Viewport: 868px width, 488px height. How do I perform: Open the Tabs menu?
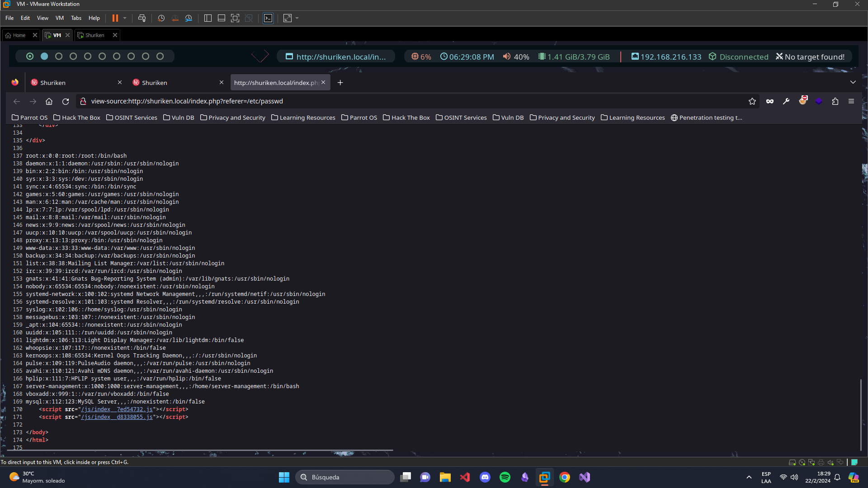pos(76,18)
